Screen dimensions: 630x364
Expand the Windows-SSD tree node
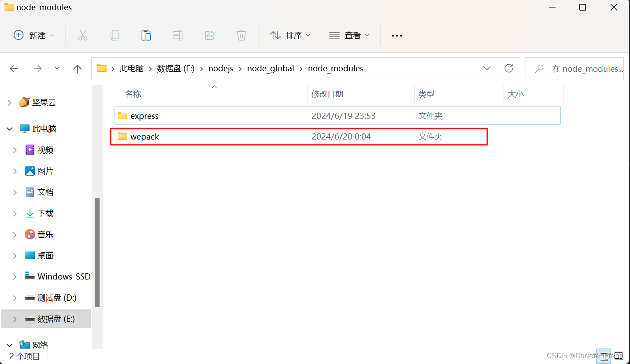click(x=15, y=277)
